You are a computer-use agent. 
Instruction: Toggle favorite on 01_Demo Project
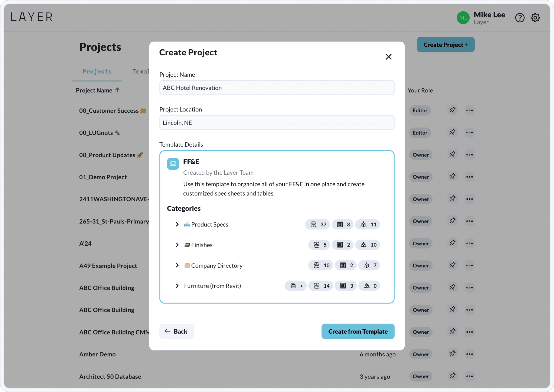pos(453,176)
